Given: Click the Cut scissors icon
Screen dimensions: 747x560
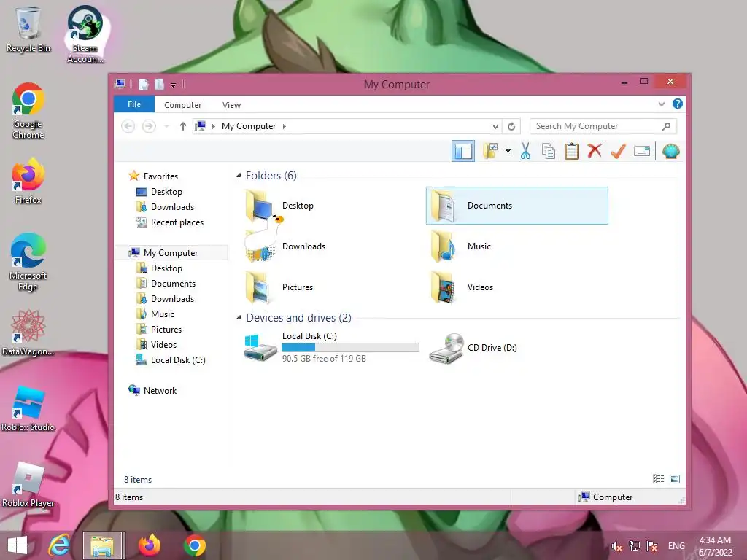Looking at the screenshot, I should point(525,151).
